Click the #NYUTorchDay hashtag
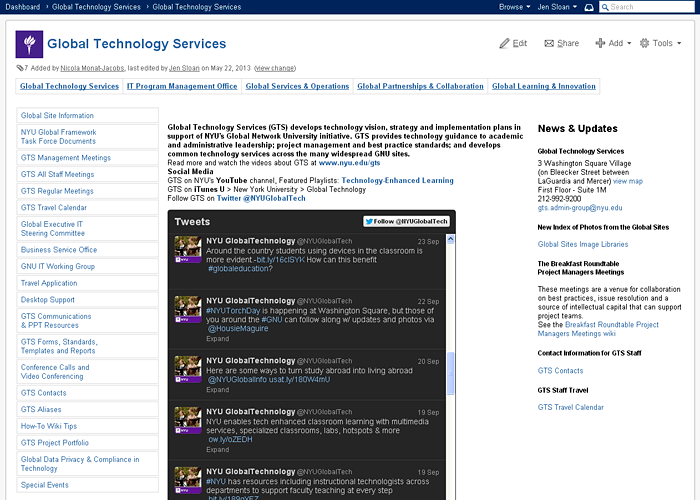The width and height of the screenshot is (700, 500). pos(233,311)
